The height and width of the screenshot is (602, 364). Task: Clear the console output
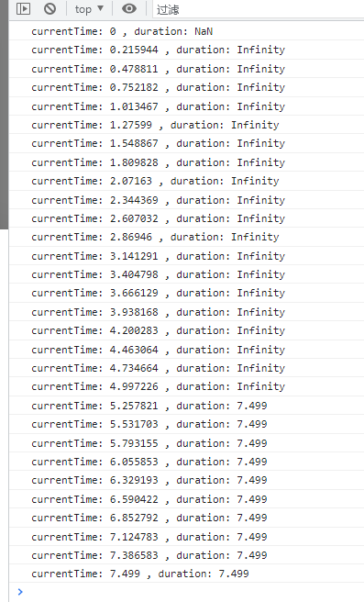click(x=50, y=8)
